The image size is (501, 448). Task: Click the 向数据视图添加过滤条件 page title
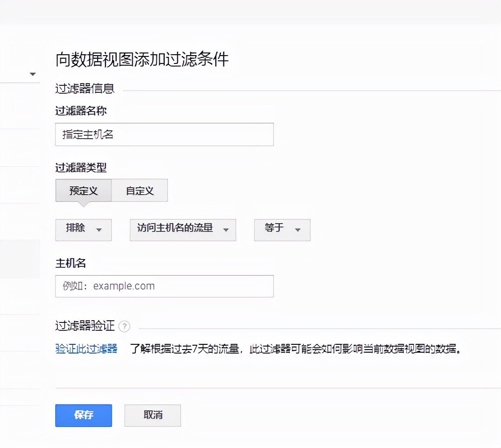141,60
